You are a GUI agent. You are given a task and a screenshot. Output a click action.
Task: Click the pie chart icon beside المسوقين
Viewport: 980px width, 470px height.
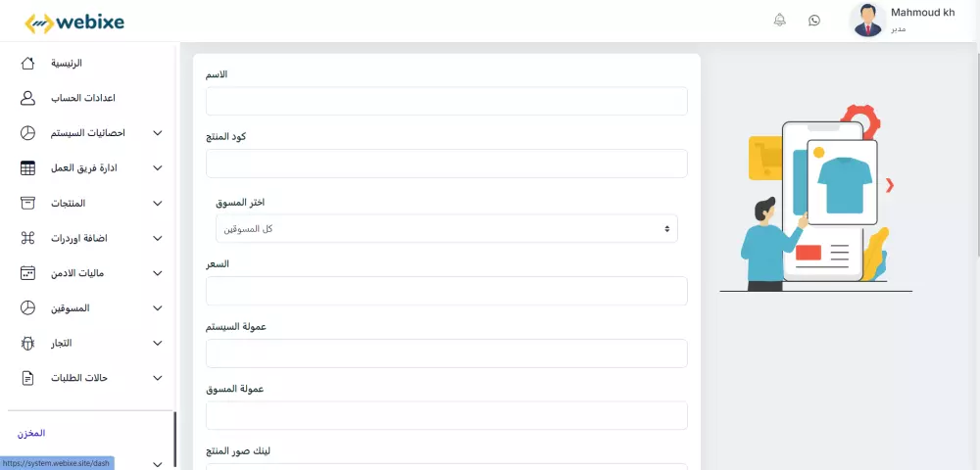coord(27,307)
